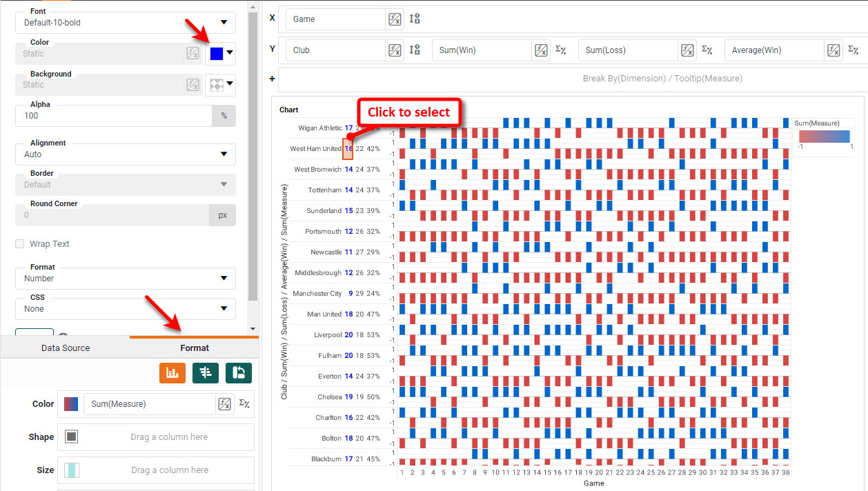The image size is (868, 491).
Task: Open the Font dropdown showing Default-10-bold
Action: 126,23
